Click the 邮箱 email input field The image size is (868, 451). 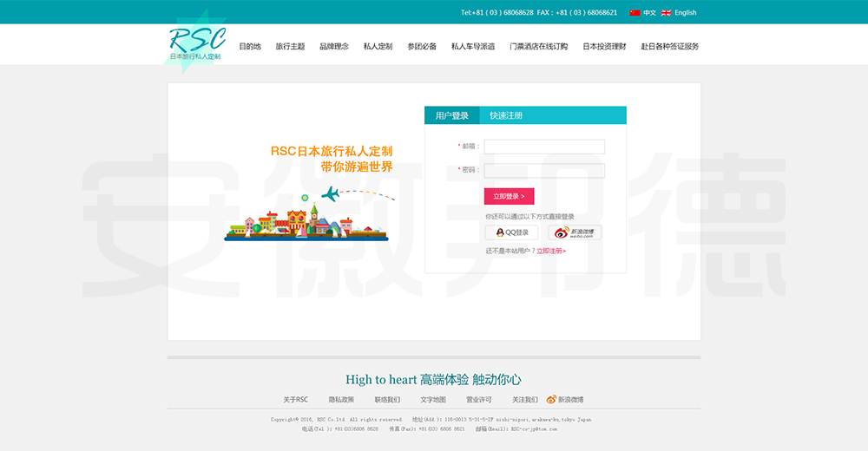544,147
